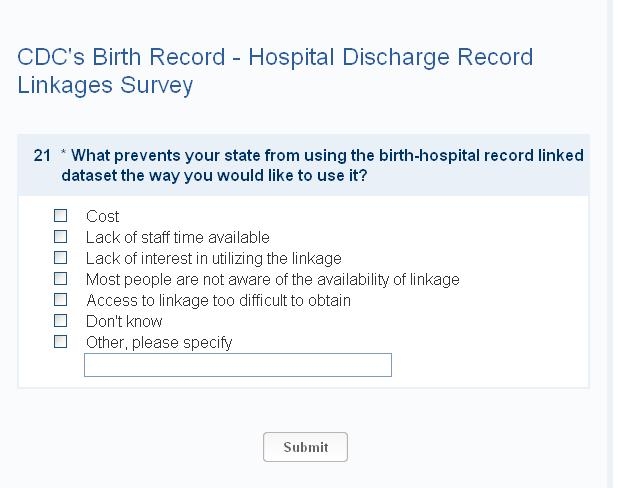
Task: Click the question 21 text
Action: click(x=322, y=166)
